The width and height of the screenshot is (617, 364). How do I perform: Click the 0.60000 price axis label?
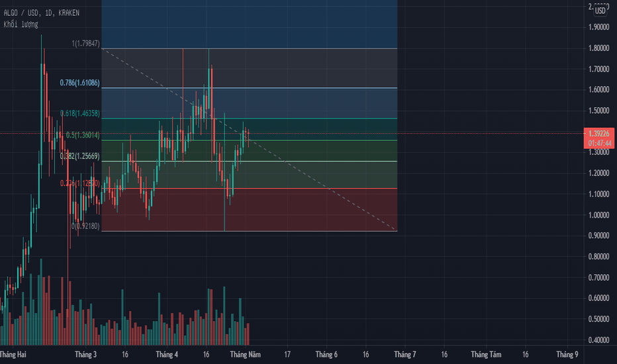click(599, 298)
